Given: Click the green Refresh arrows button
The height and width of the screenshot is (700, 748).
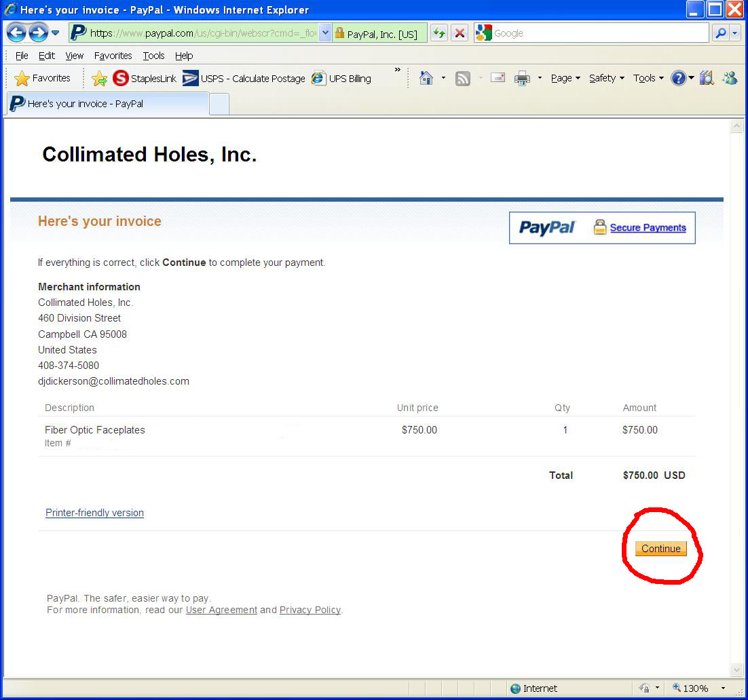Looking at the screenshot, I should click(x=439, y=33).
